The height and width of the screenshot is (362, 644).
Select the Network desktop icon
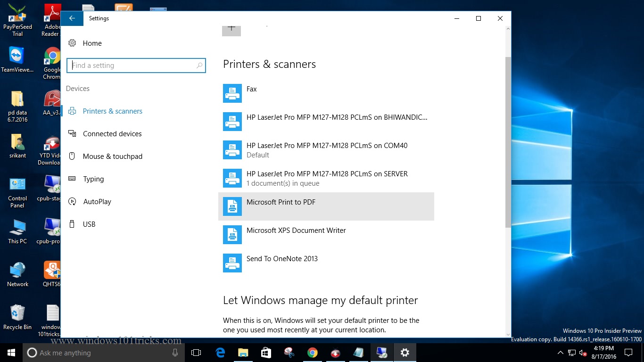click(x=17, y=274)
